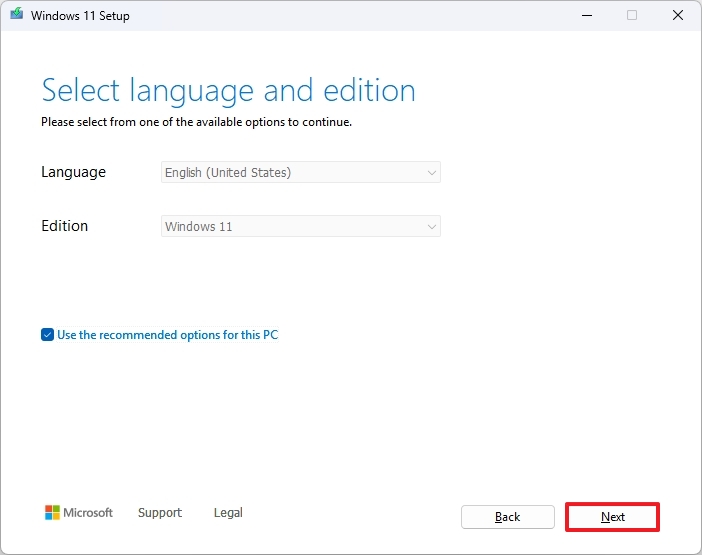Minimize the Windows 11 Setup window

(585, 16)
